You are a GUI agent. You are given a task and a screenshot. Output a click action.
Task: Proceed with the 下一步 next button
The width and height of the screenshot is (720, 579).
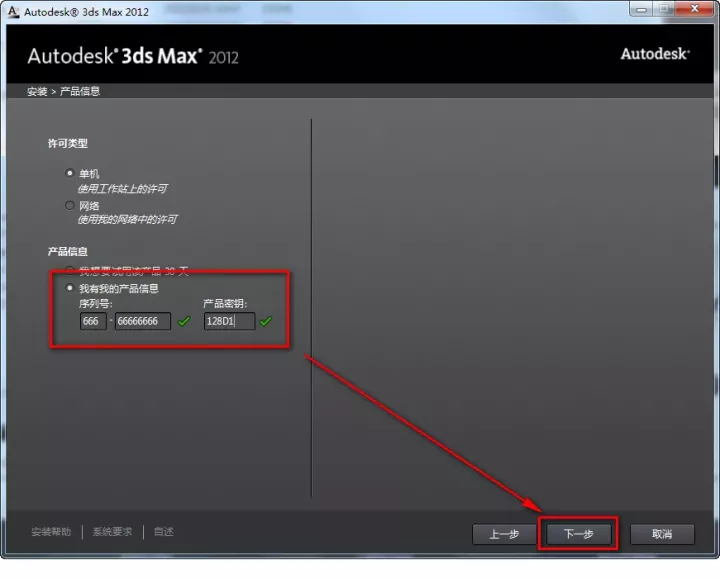[579, 534]
